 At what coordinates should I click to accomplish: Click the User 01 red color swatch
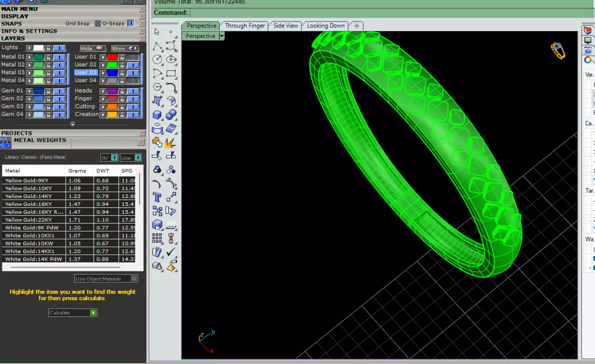[x=112, y=57]
